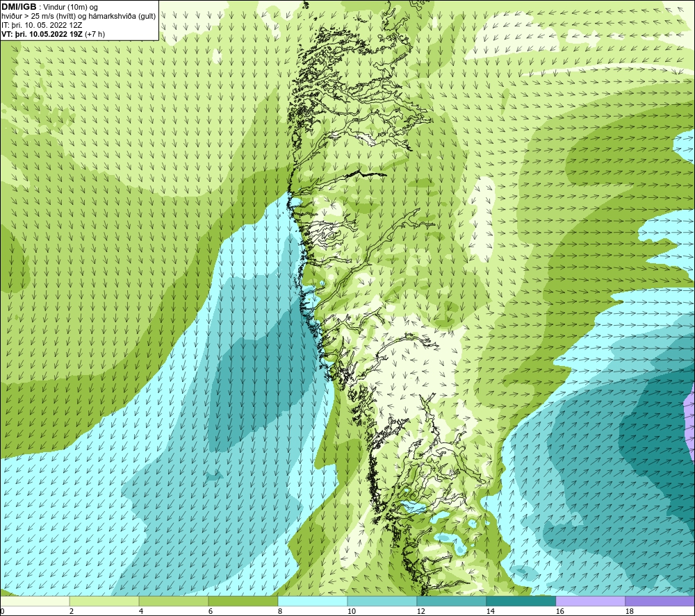Click the 4–6 m/s green legend swatch
Image resolution: width=695 pixels, height=616 pixels.
pyautogui.click(x=174, y=601)
